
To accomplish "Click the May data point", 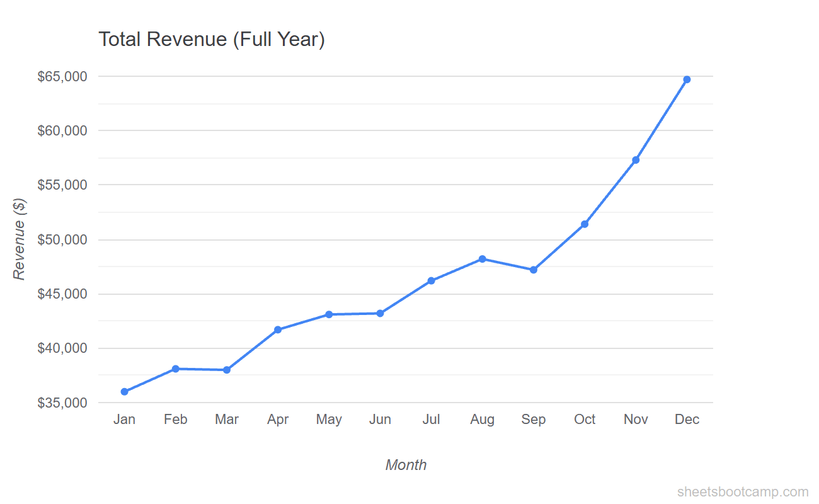I will [329, 314].
